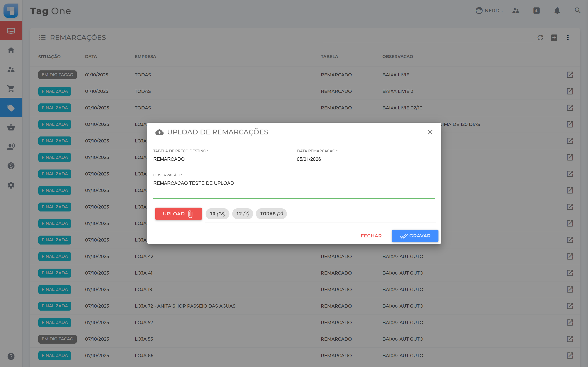
Task: Add a new remarcação with the plus icon
Action: pos(554,38)
